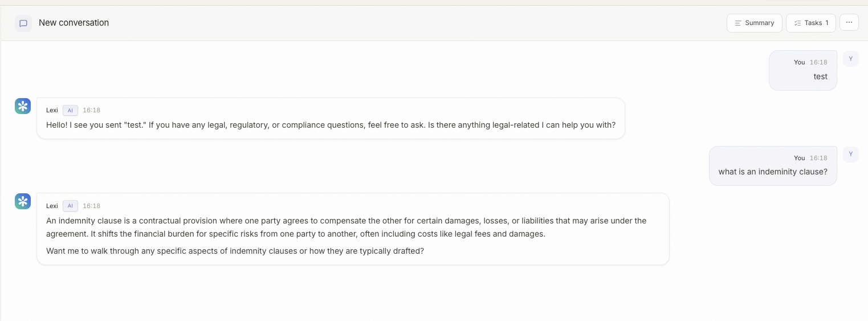Click Lexi's avatar beside the greeting reply
Screen dimensions: 868x321
coord(23,106)
